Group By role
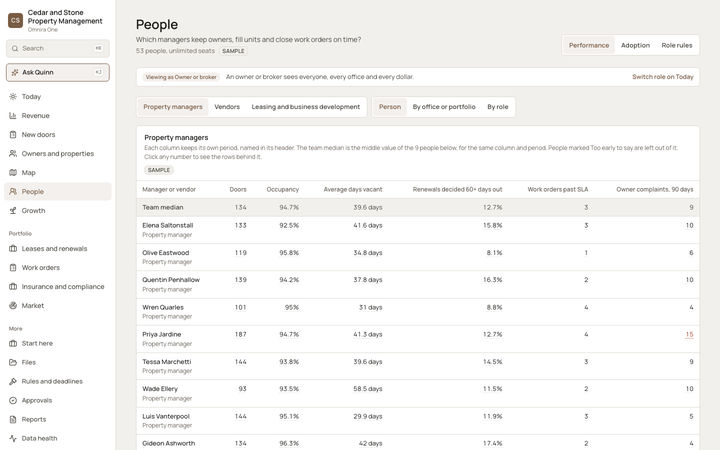Image resolution: width=720 pixels, height=450 pixels. (497, 107)
